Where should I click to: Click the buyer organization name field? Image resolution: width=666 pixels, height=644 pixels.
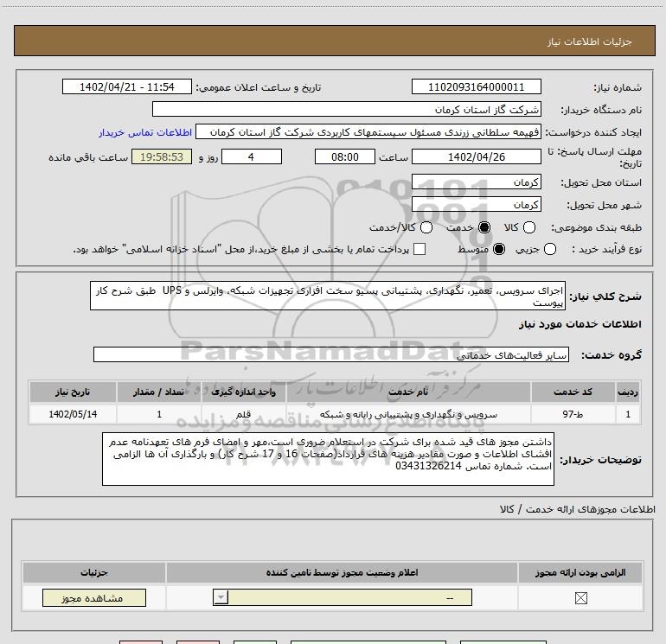347,110
